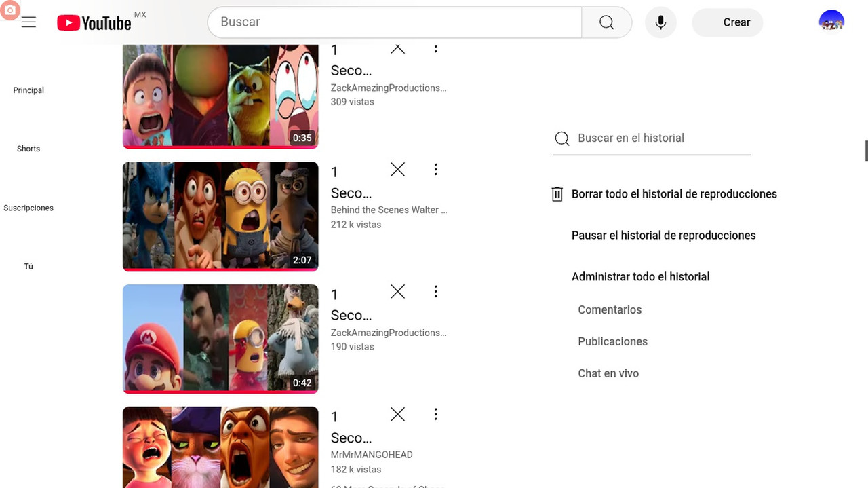Open the Tú section in sidebar
The height and width of the screenshot is (488, 868).
point(28,267)
